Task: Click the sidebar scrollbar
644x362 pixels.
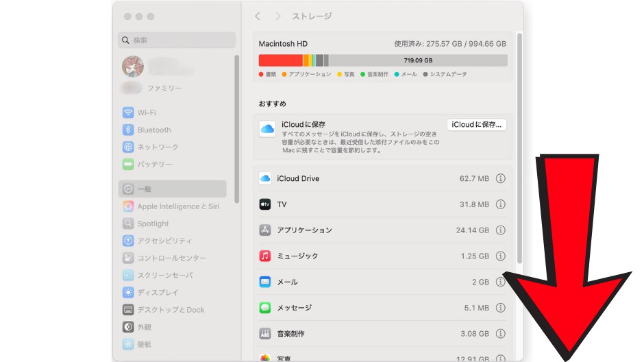Action: tap(236, 129)
